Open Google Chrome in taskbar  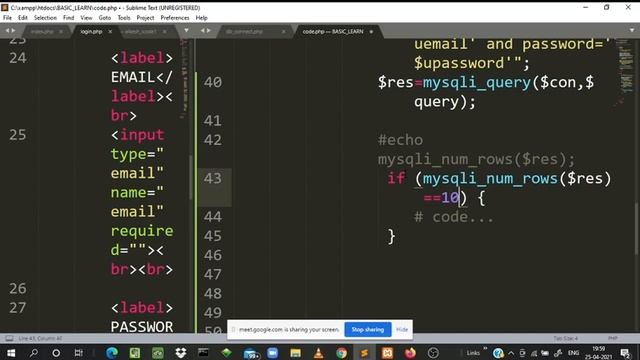click(342, 353)
